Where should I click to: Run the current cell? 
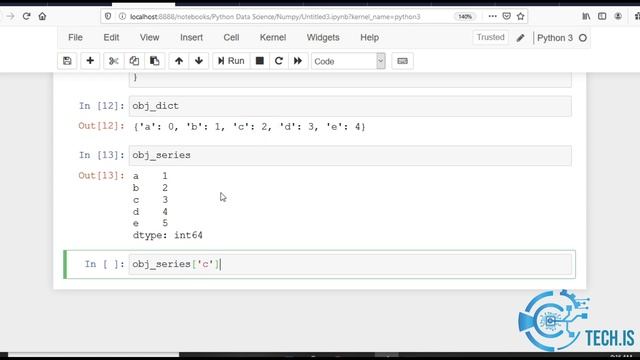click(x=231, y=61)
